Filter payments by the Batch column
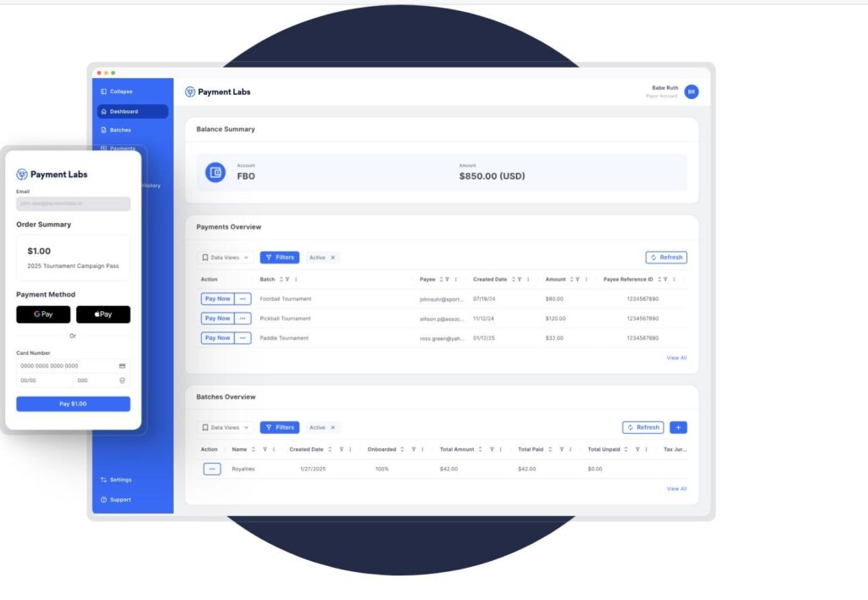The height and width of the screenshot is (600, 868). (x=287, y=280)
